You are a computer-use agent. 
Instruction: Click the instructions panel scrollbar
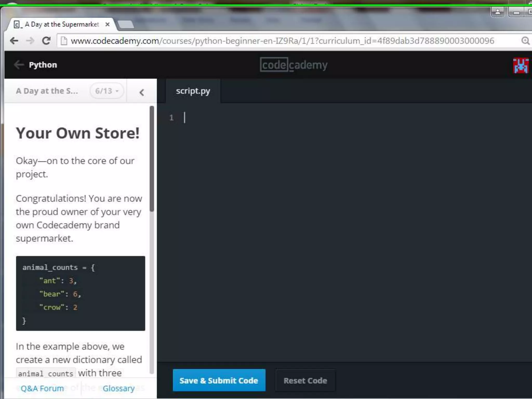[x=152, y=159]
